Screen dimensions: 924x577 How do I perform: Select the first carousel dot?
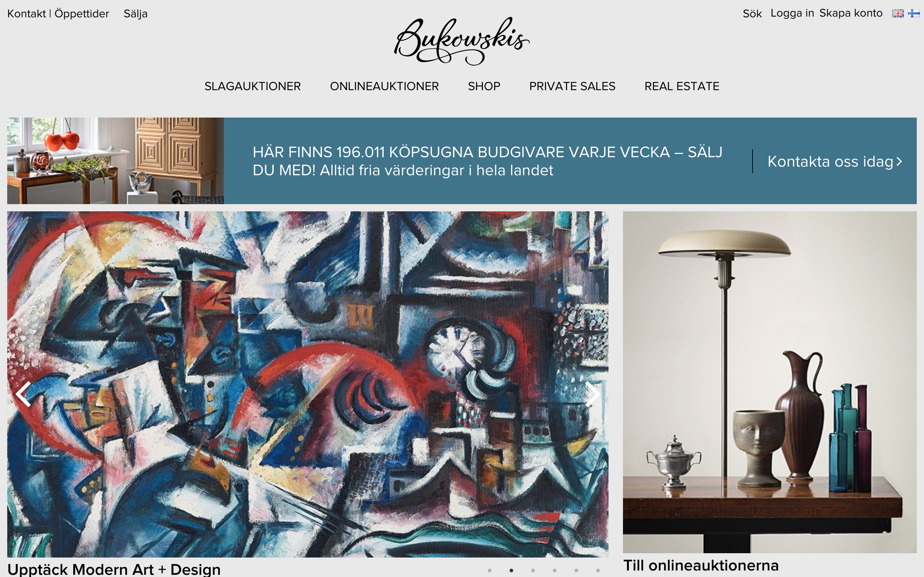489,571
